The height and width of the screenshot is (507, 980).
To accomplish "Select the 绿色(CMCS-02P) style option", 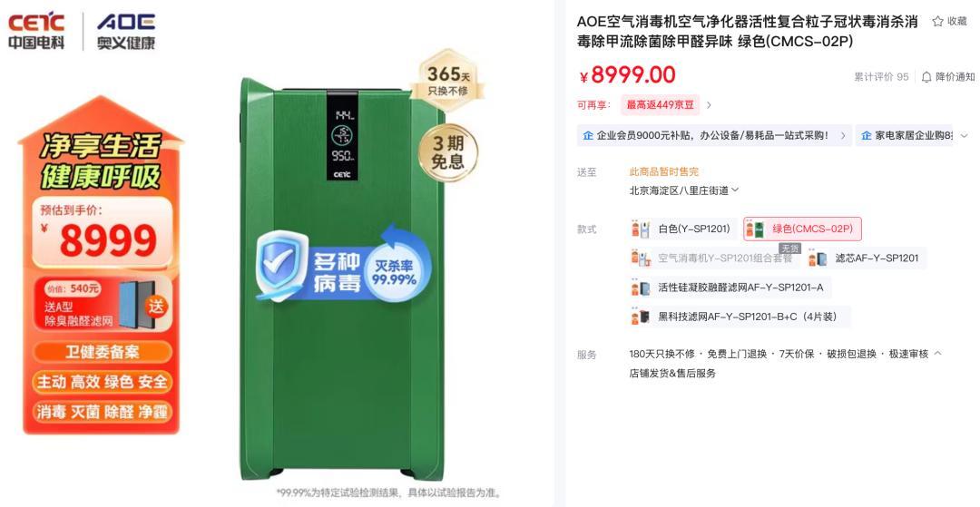I will [x=802, y=229].
